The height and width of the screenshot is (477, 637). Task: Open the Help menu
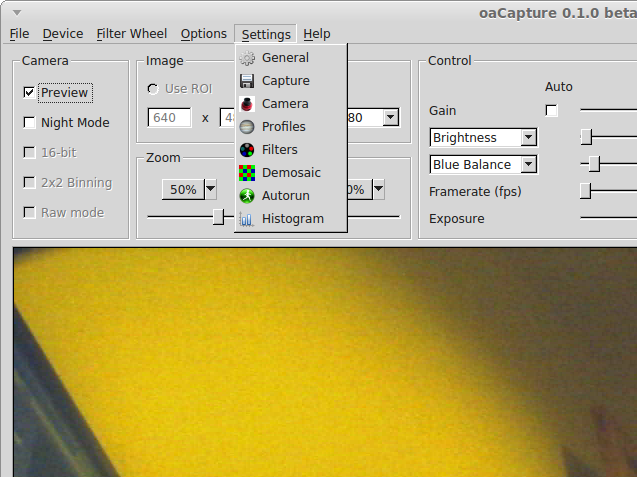coord(316,34)
